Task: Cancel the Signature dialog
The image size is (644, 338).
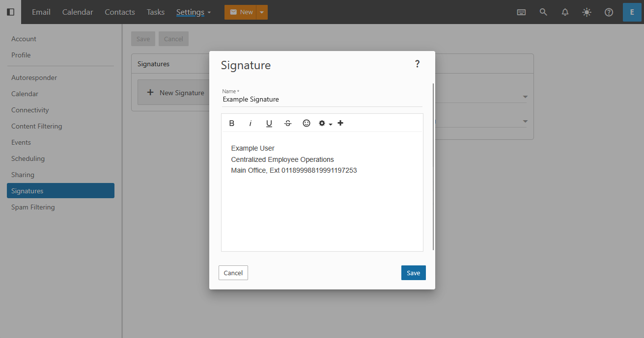Action: [x=233, y=273]
